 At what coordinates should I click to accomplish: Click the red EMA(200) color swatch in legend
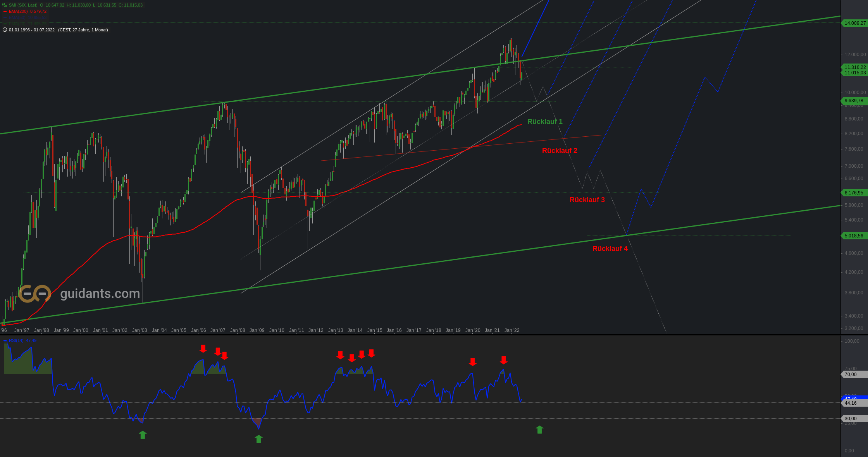coord(5,11)
